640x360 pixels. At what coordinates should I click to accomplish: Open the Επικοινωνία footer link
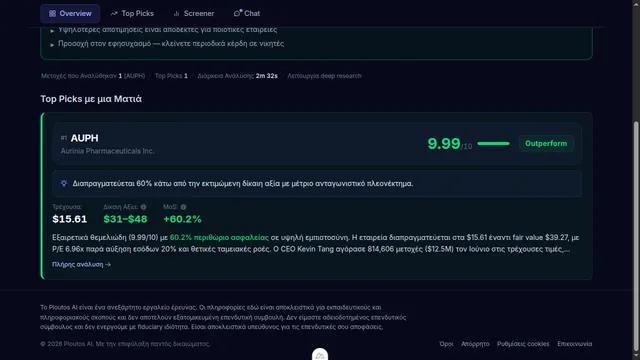(575, 344)
